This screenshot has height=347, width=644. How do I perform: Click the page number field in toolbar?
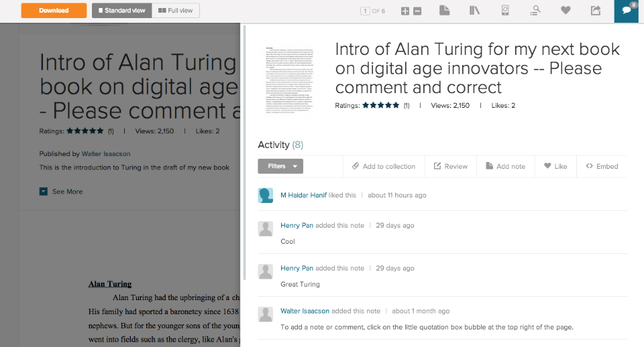click(x=365, y=11)
